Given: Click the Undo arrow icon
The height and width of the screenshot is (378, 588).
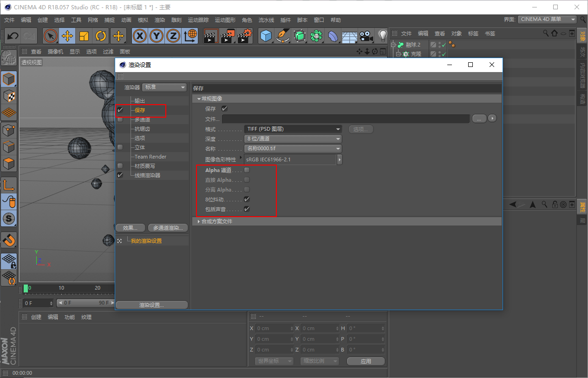Looking at the screenshot, I should coord(13,36).
